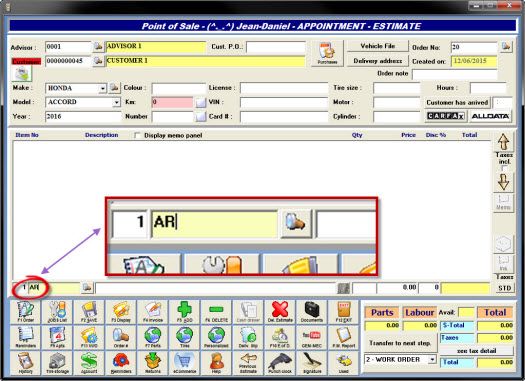Open the Tires globe icon
This screenshot has width=525, height=381.
[x=184, y=337]
